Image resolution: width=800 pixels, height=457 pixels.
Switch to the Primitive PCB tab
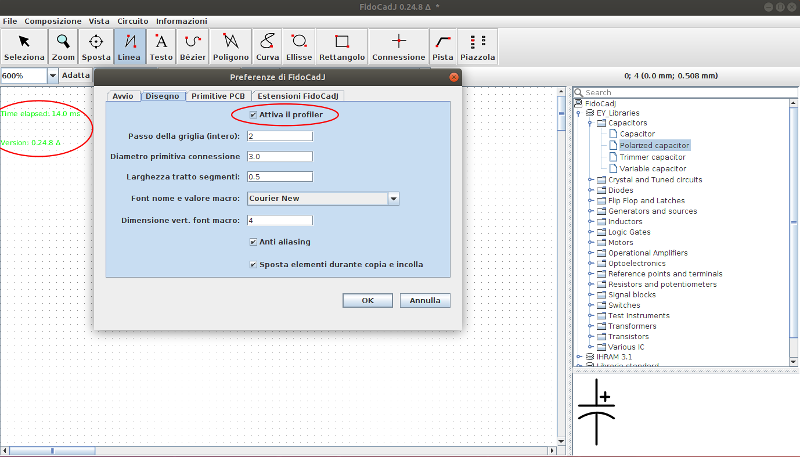coord(218,95)
